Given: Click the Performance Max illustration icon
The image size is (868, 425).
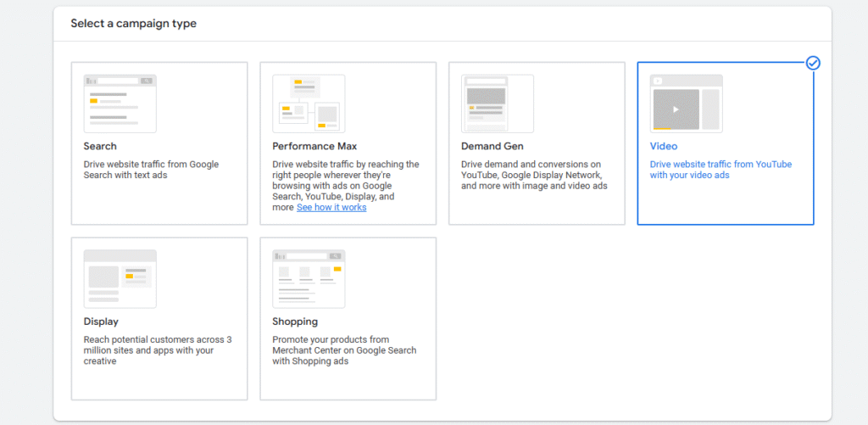Looking at the screenshot, I should coord(309,103).
